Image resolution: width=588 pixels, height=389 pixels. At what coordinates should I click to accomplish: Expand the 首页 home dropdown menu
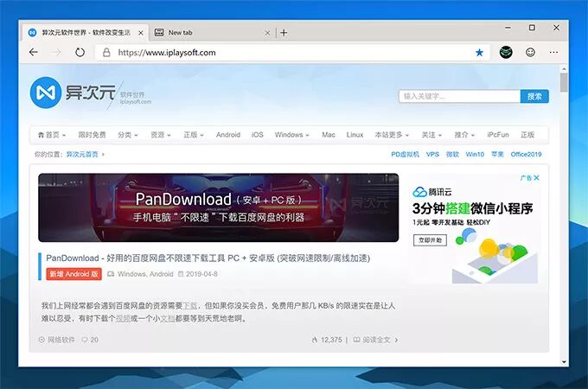coord(52,135)
